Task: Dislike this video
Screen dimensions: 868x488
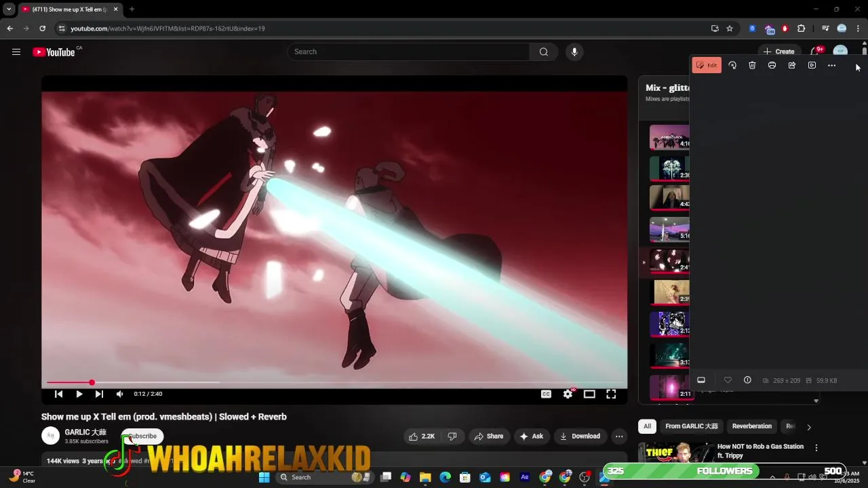Action: [452, 436]
